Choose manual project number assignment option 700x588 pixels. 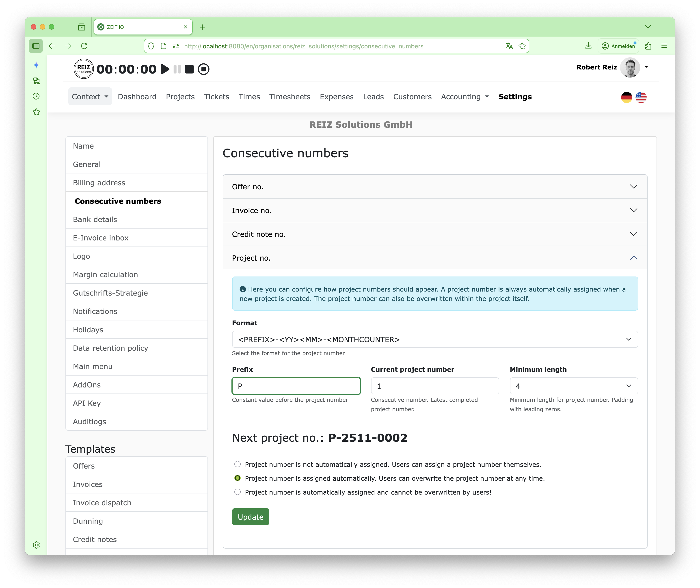(237, 464)
